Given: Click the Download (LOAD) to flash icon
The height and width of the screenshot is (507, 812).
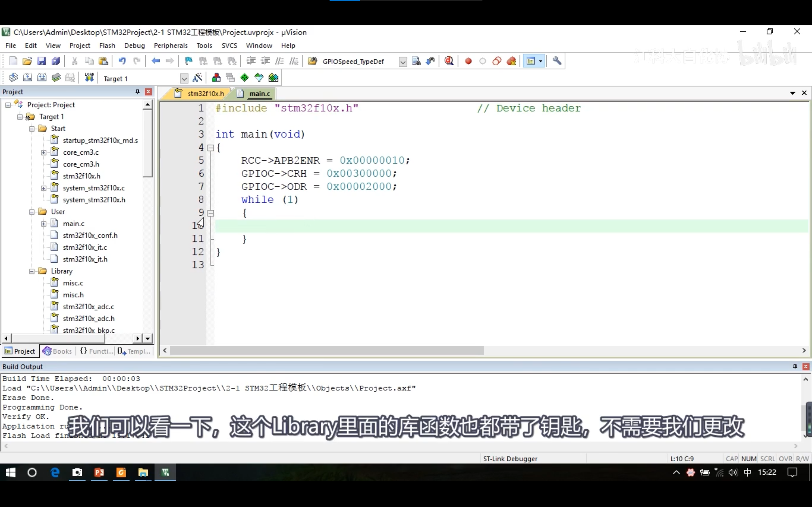Looking at the screenshot, I should coord(89,78).
